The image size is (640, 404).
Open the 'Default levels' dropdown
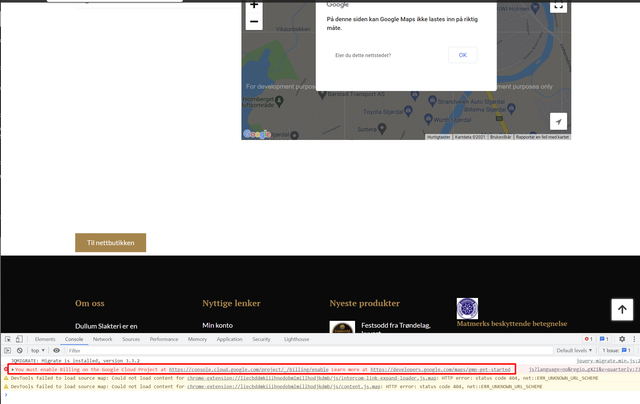click(x=574, y=351)
